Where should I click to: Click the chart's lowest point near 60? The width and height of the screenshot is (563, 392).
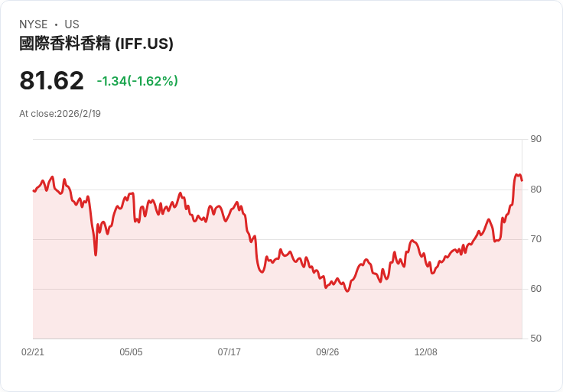tap(347, 291)
